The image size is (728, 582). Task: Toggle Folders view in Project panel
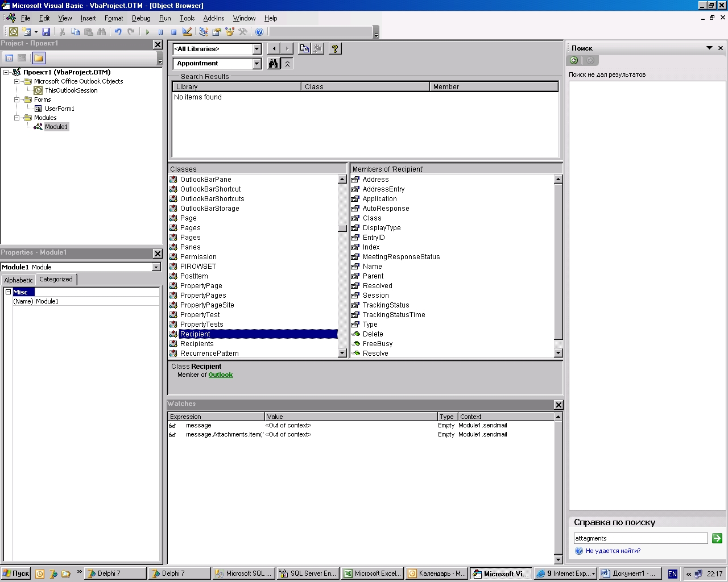tap(38, 58)
